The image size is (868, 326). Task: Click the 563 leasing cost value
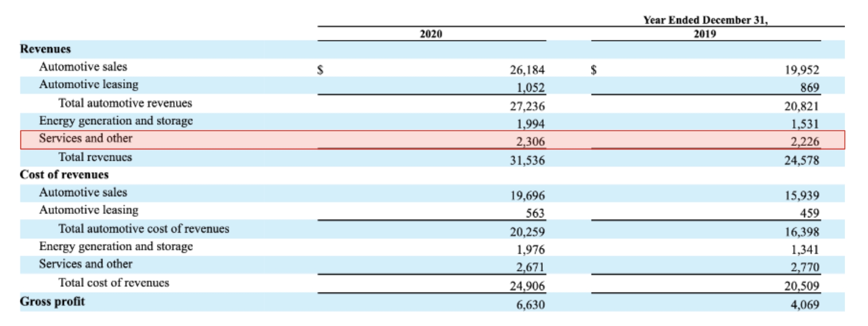click(535, 213)
